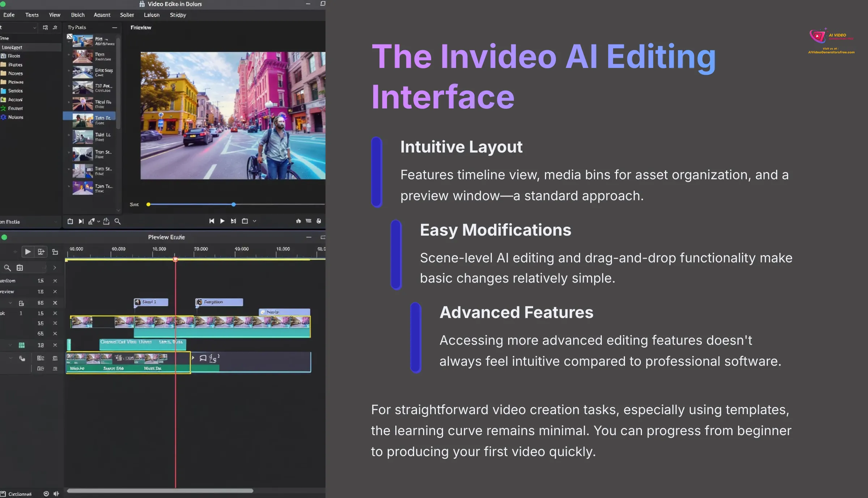Click the speech bubble icon on the bottom track

click(x=203, y=358)
